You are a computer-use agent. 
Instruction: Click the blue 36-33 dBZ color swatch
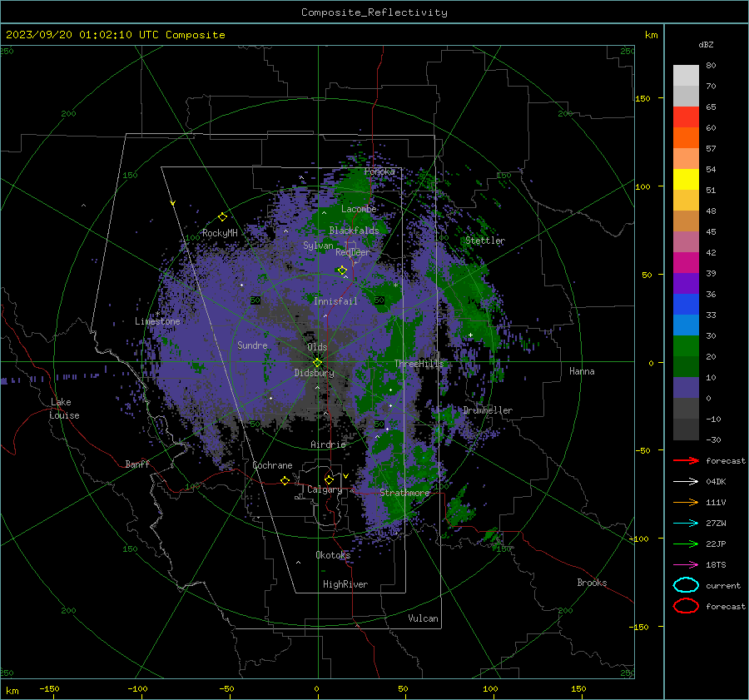686,305
